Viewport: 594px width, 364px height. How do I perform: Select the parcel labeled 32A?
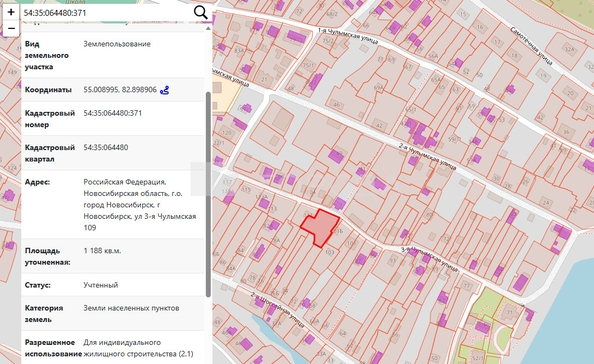(x=569, y=49)
